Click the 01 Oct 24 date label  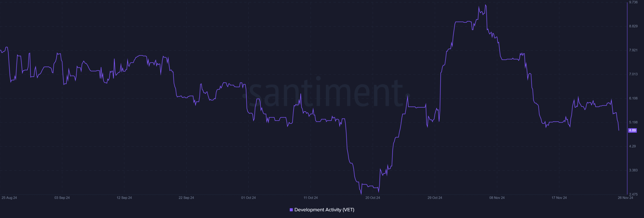[x=249, y=198]
